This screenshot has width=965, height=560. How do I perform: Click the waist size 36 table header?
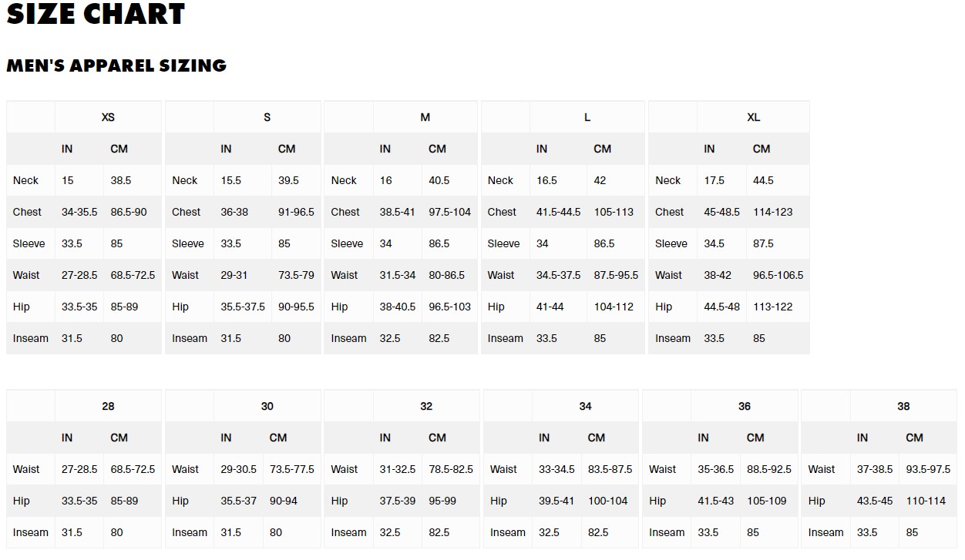tap(745, 406)
